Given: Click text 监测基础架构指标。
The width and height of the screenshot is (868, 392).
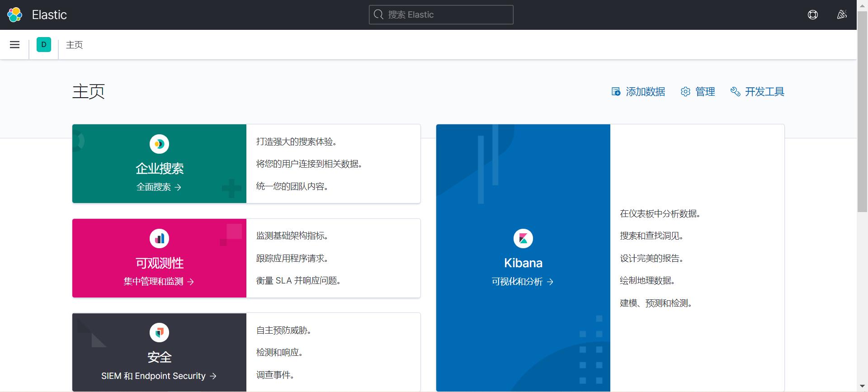Looking at the screenshot, I should tap(292, 236).
